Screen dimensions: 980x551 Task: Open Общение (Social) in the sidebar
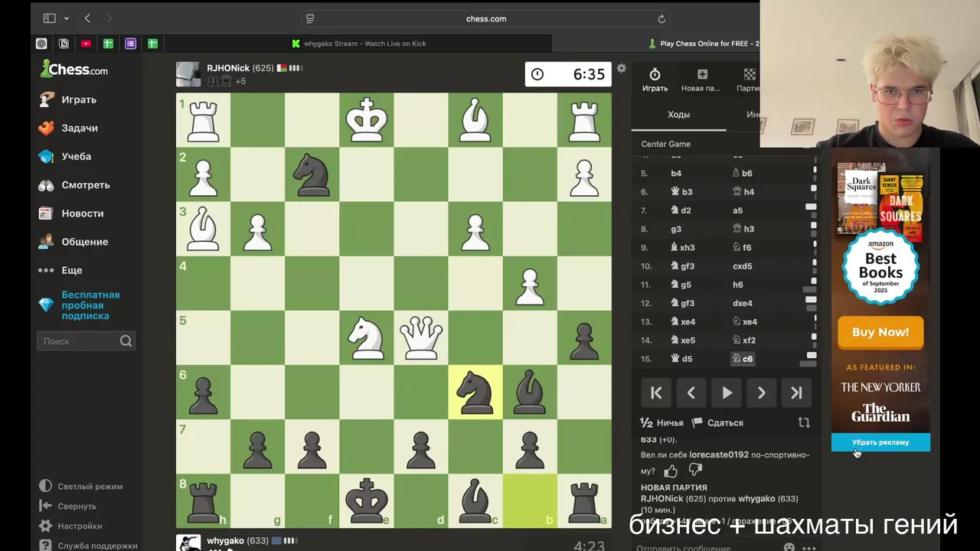coord(73,242)
